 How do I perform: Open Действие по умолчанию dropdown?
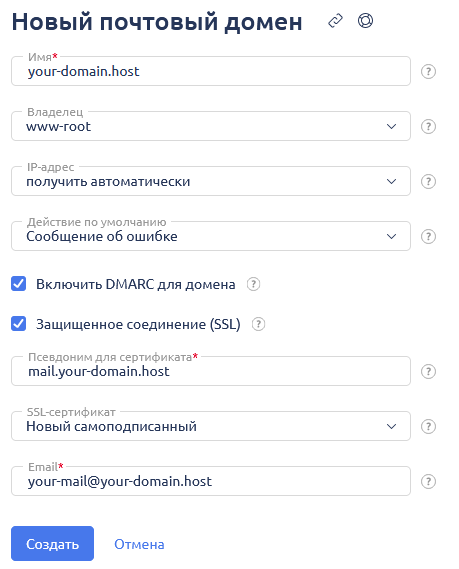tap(211, 236)
